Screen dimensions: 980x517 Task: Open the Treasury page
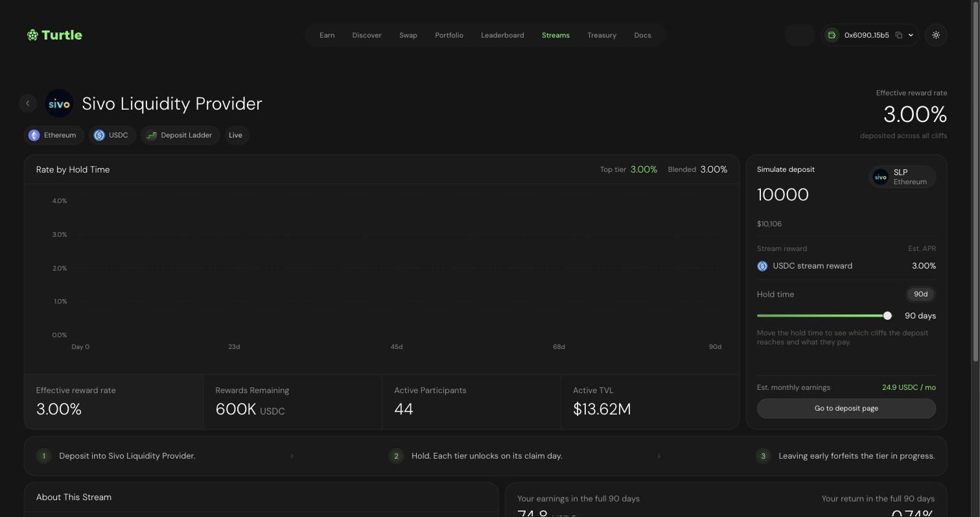coord(601,35)
